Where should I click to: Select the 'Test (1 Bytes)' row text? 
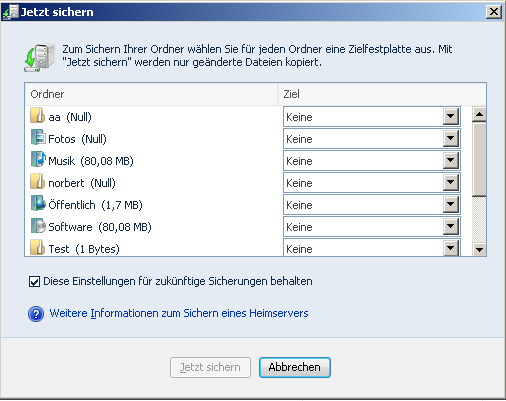[84, 249]
